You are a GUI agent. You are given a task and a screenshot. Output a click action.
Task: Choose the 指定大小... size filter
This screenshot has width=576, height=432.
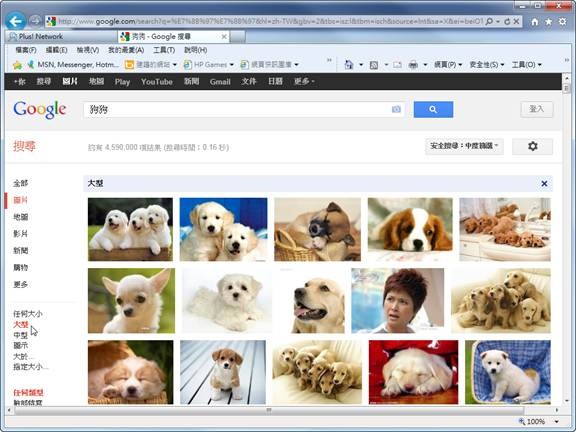[x=31, y=367]
